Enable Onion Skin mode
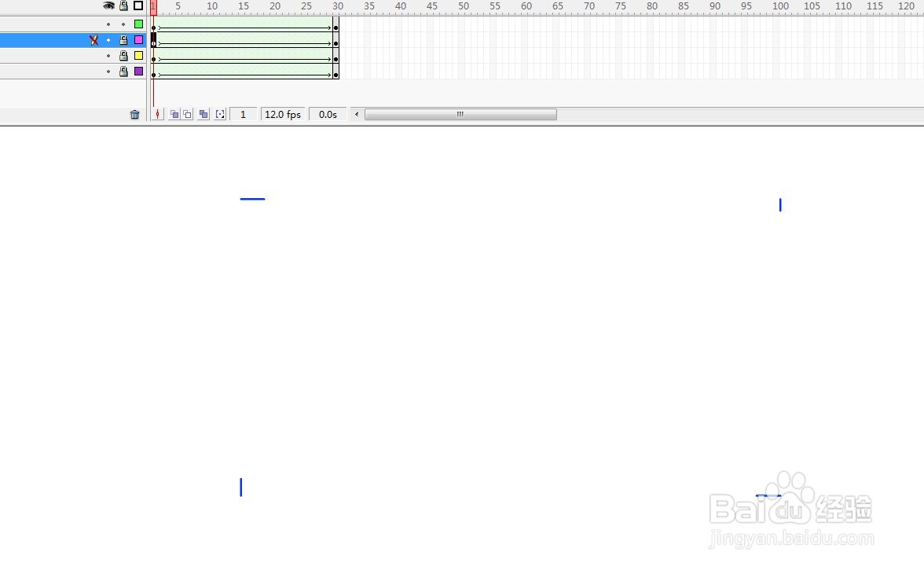This screenshot has height=570, width=924. point(174,114)
